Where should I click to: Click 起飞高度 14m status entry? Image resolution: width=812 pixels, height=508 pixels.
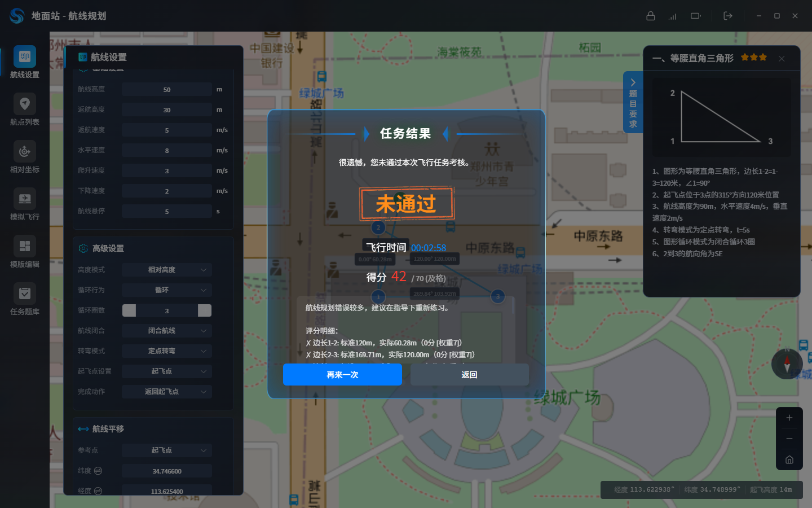coord(771,489)
